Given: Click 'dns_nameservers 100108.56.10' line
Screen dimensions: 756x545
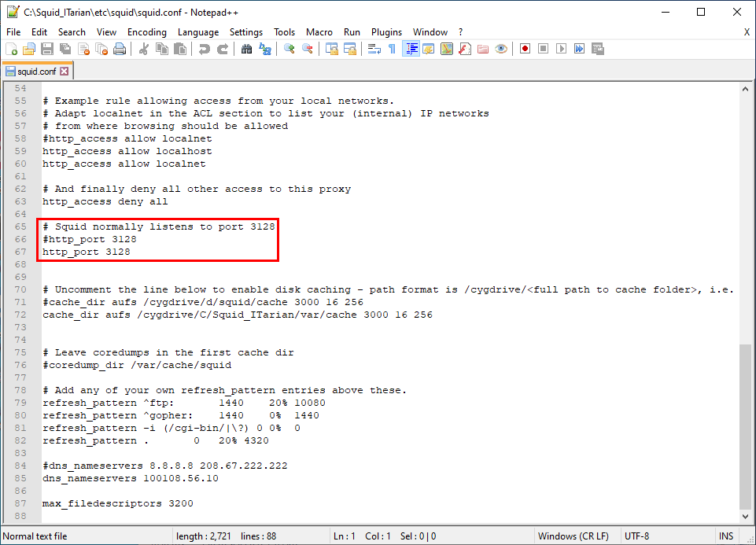Looking at the screenshot, I should [x=130, y=478].
